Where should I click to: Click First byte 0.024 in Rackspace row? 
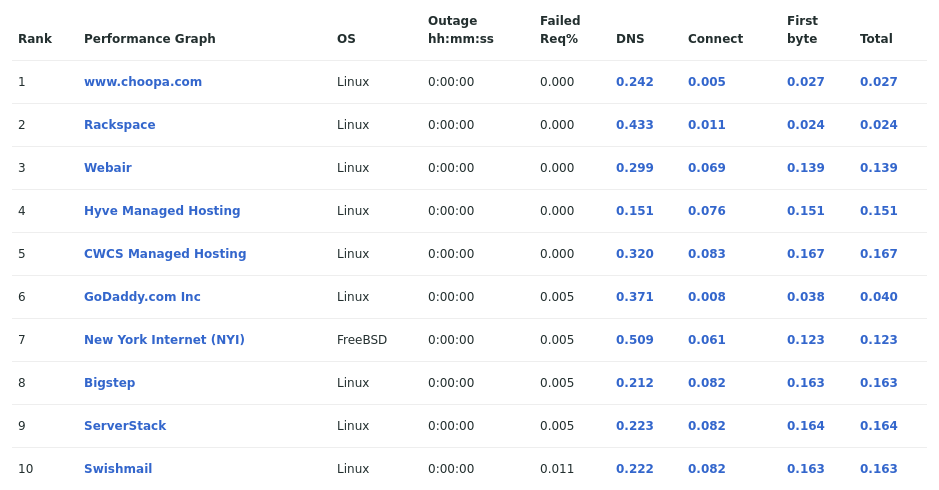point(805,125)
